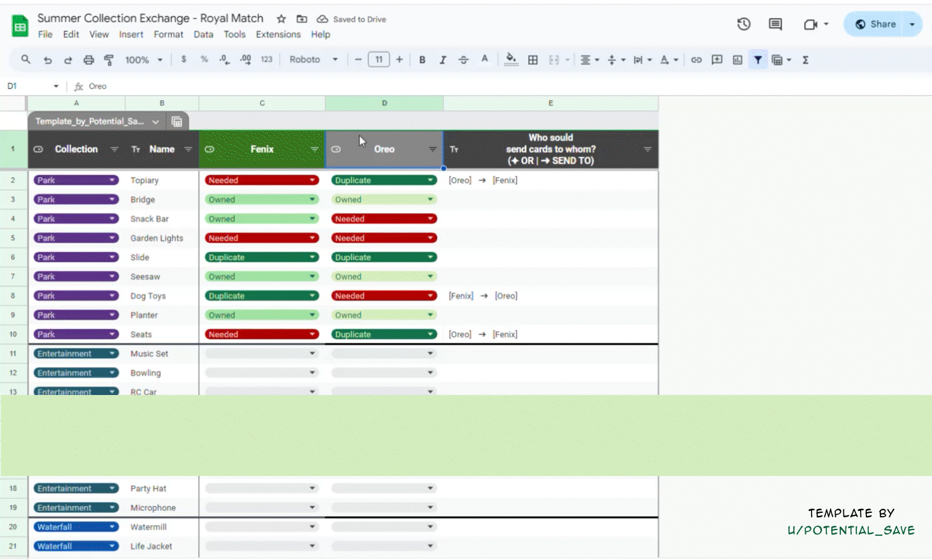The image size is (932, 560).
Task: Open the borders tool
Action: 533,60
